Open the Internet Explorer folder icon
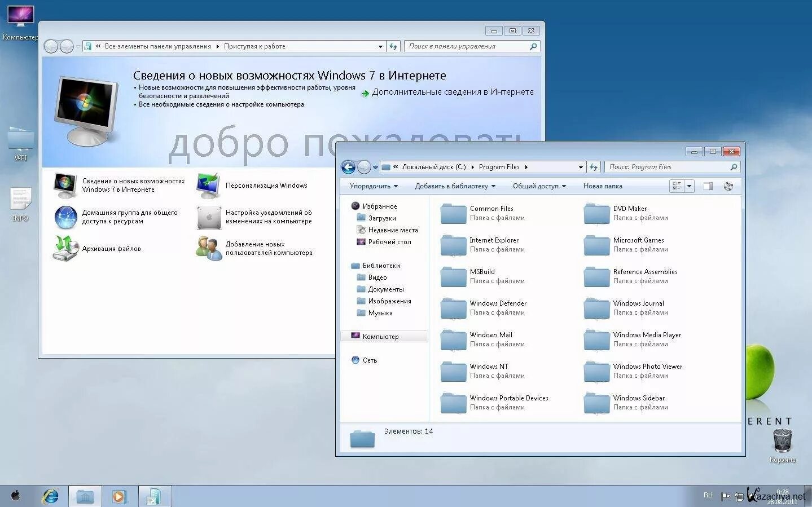 [x=453, y=245]
